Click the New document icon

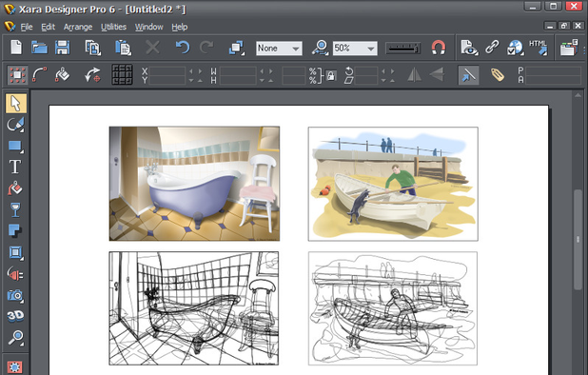pos(16,48)
